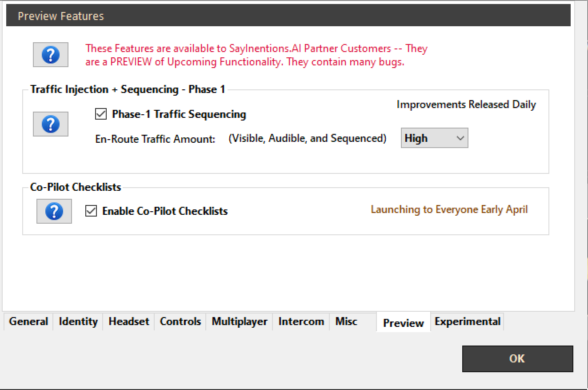Click 'Launching to Everyone Early April' text
Image resolution: width=588 pixels, height=390 pixels.
[x=449, y=209]
